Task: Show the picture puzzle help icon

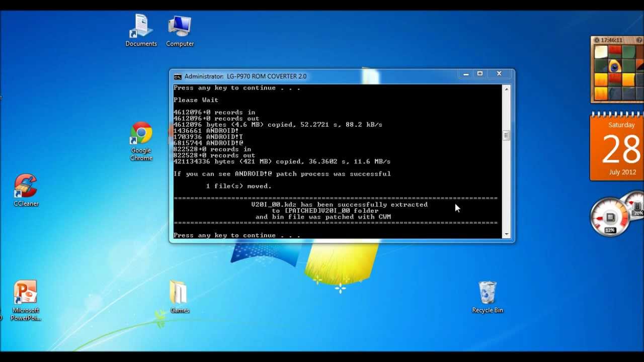Action: (639, 40)
